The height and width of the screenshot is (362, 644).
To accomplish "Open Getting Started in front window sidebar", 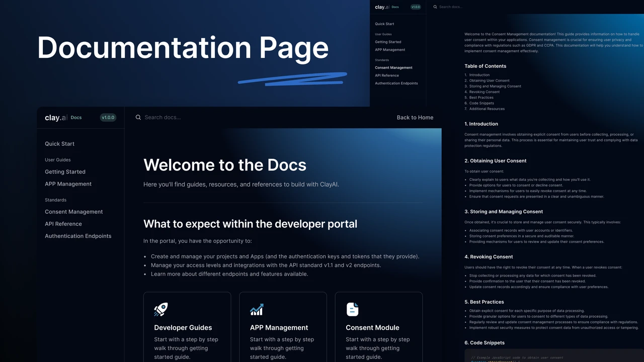I will pos(65,172).
